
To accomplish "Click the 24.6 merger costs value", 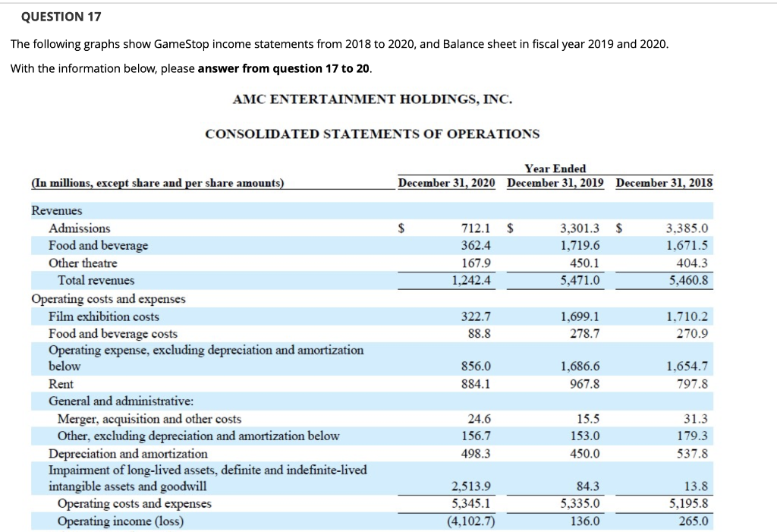I will click(480, 419).
